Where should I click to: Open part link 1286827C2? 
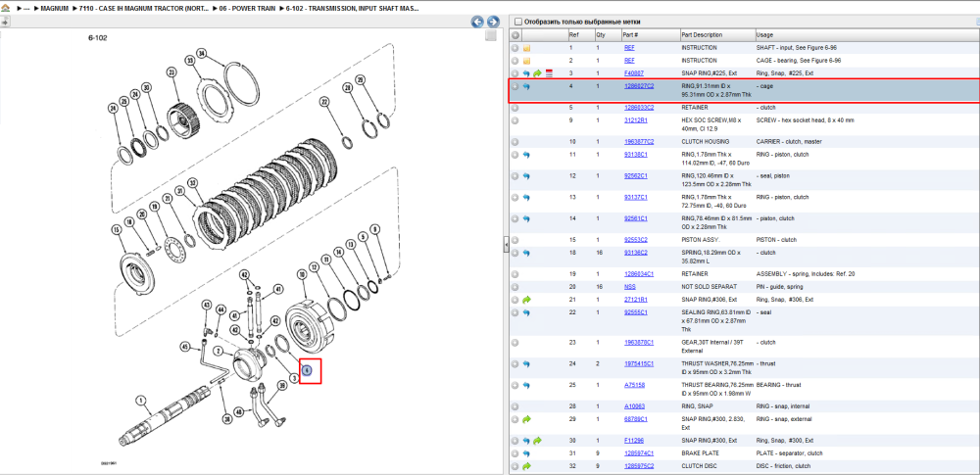point(639,86)
